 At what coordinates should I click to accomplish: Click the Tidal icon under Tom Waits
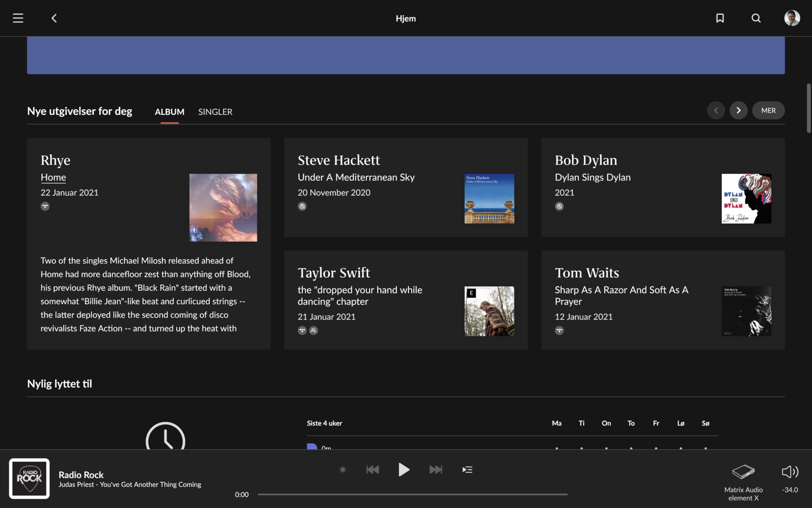point(559,330)
